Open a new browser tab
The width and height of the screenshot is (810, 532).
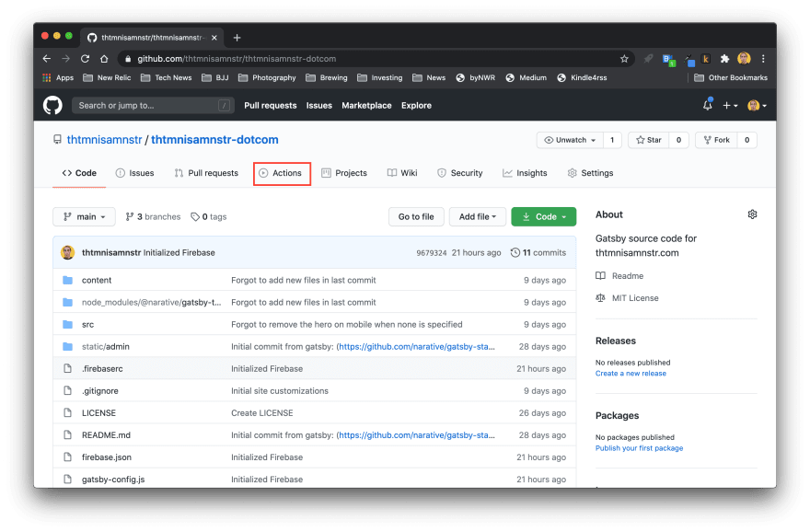pos(237,38)
